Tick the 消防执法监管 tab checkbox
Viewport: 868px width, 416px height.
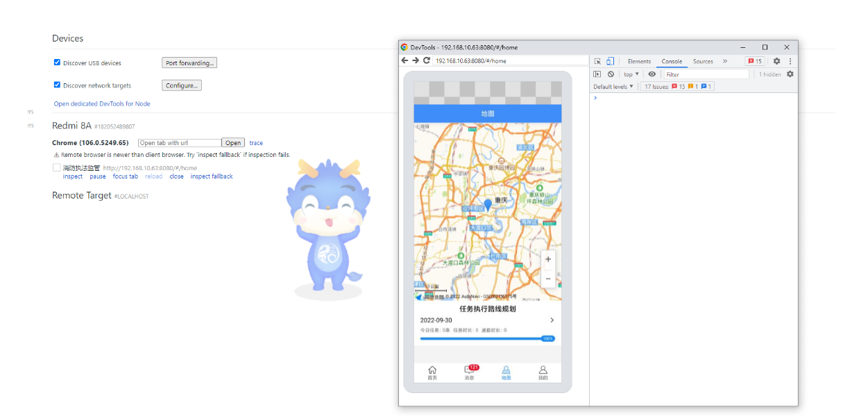(x=56, y=167)
